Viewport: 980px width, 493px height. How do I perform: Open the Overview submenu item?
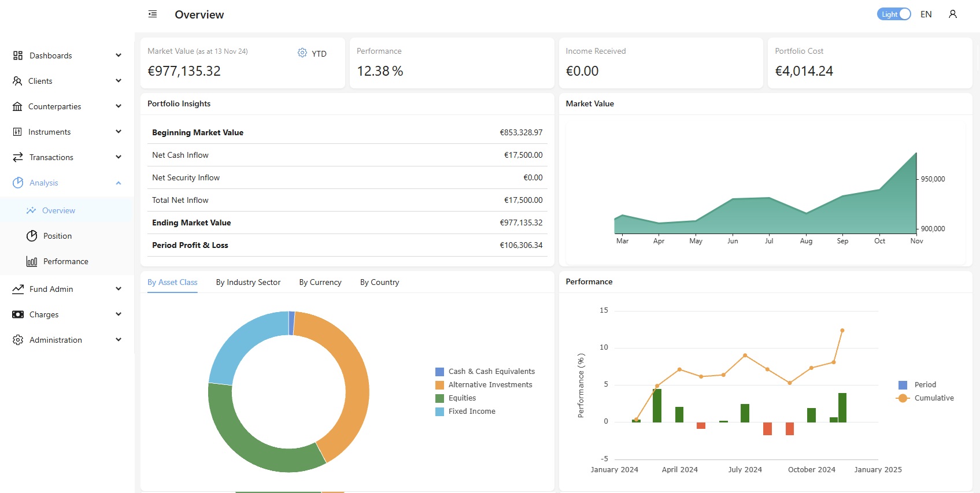coord(67,210)
